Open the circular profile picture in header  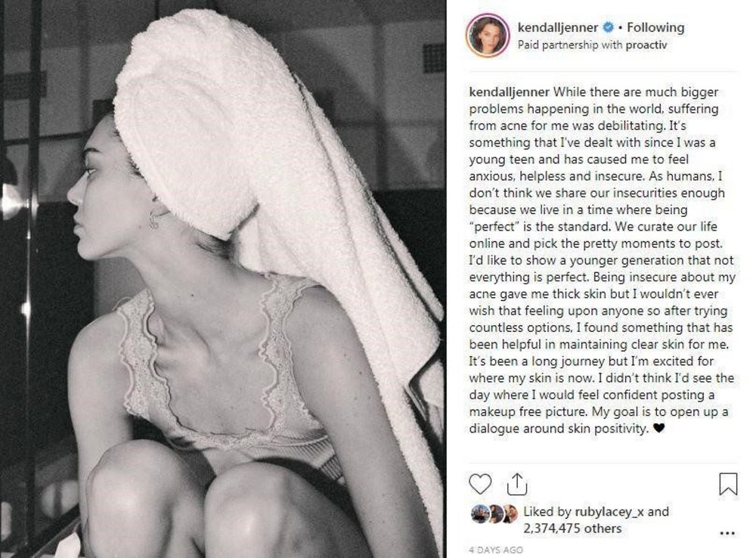[488, 35]
